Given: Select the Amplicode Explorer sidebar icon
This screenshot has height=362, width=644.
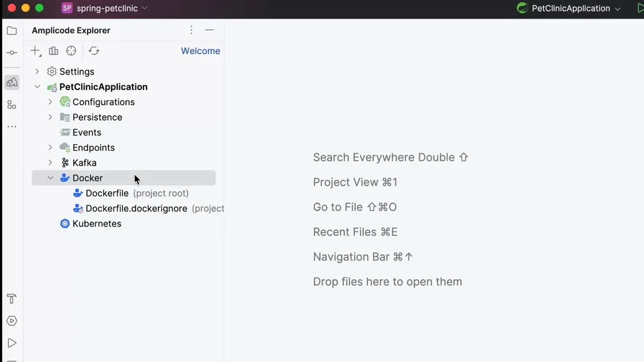Looking at the screenshot, I should pos(12,83).
